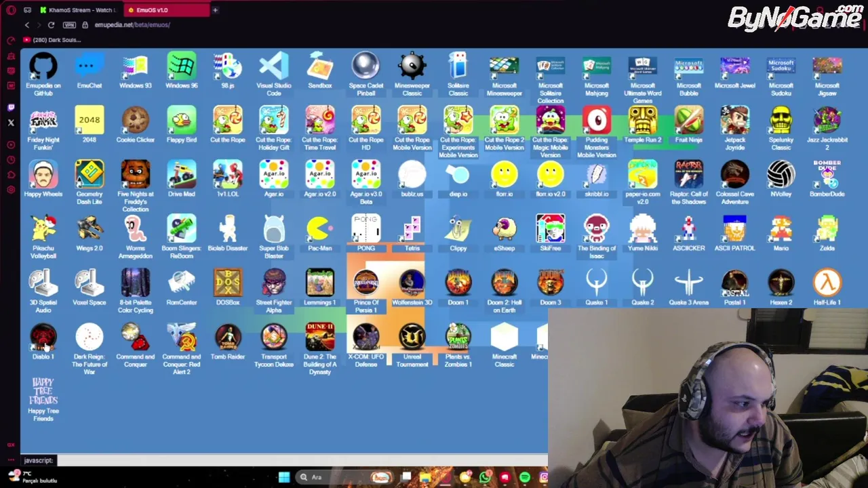The image size is (868, 488).
Task: Launch Friday Night Funkin' icon
Action: point(43,127)
